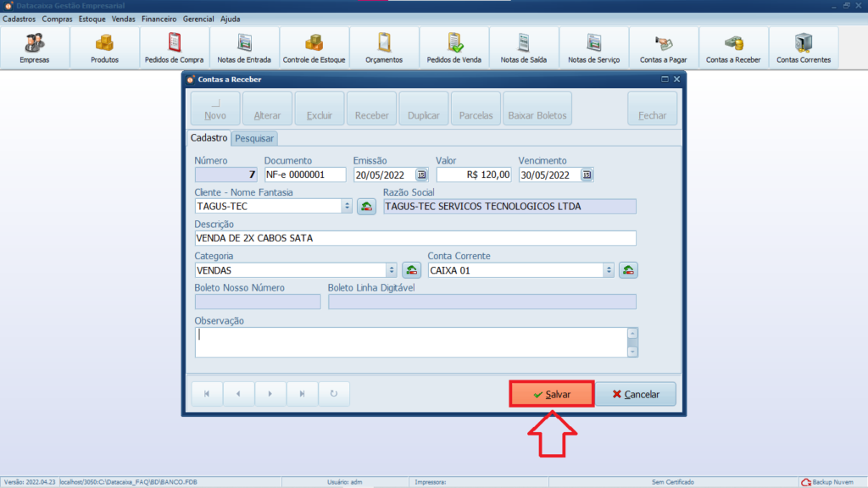868x488 pixels.
Task: Open the Financeiro menu
Action: coord(159,19)
